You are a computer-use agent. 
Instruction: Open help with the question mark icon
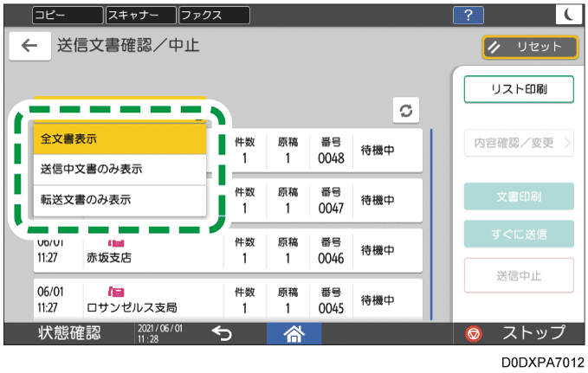point(468,16)
